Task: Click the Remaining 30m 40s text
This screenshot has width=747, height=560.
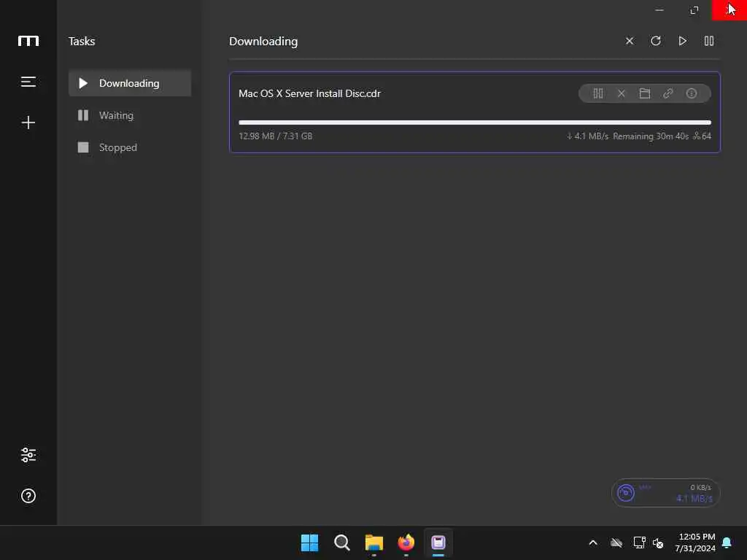Action: point(650,136)
